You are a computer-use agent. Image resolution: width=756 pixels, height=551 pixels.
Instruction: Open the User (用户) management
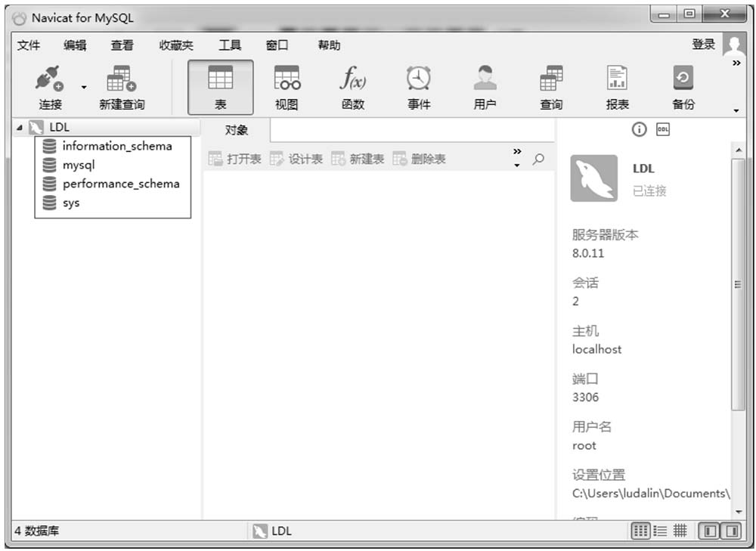[x=485, y=88]
